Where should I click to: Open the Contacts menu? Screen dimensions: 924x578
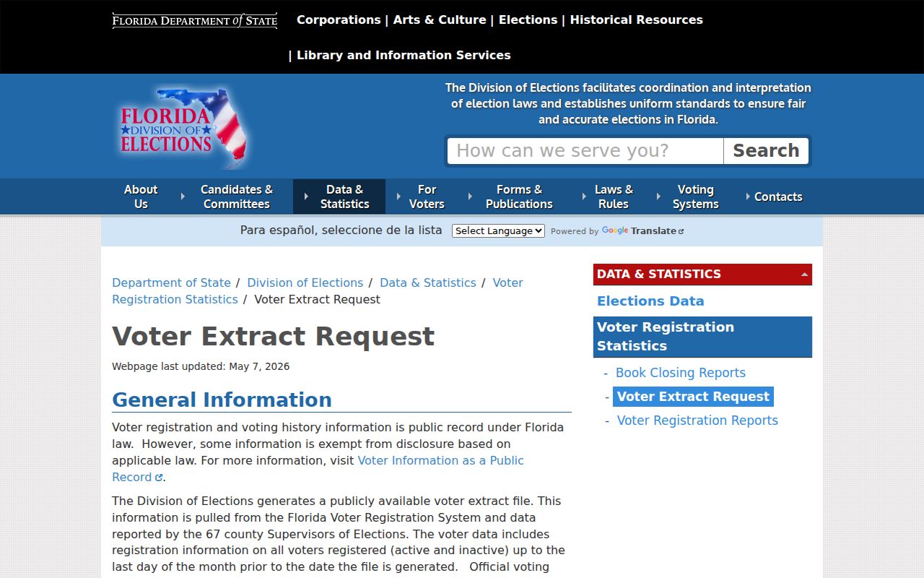pos(778,197)
